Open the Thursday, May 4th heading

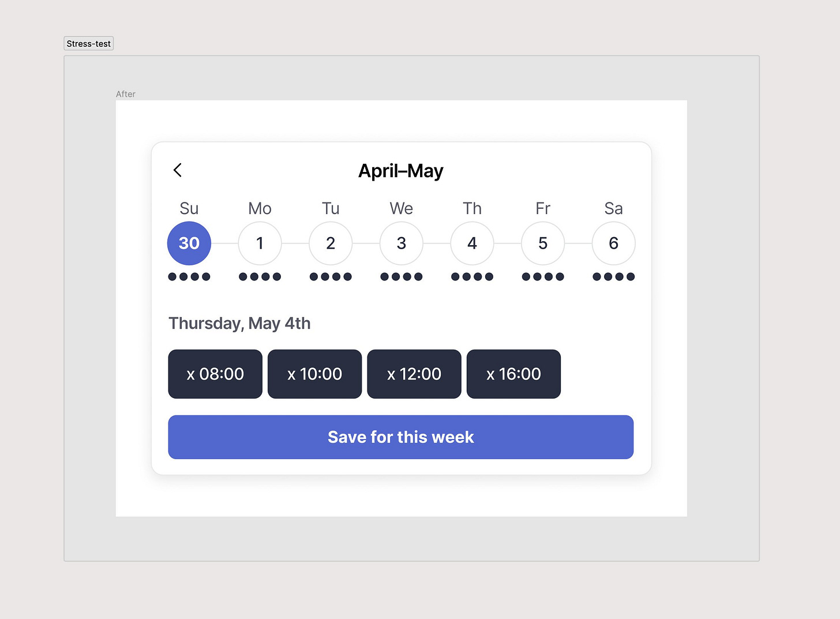[239, 323]
